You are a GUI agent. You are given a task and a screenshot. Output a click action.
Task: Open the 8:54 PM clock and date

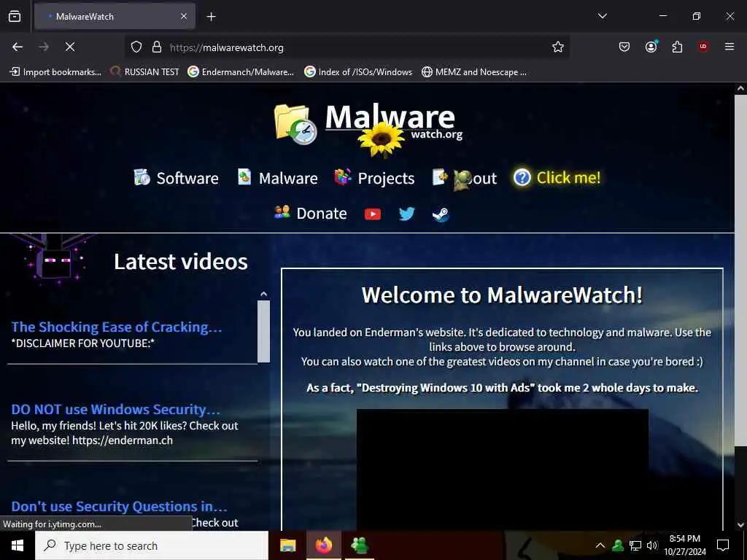684,545
